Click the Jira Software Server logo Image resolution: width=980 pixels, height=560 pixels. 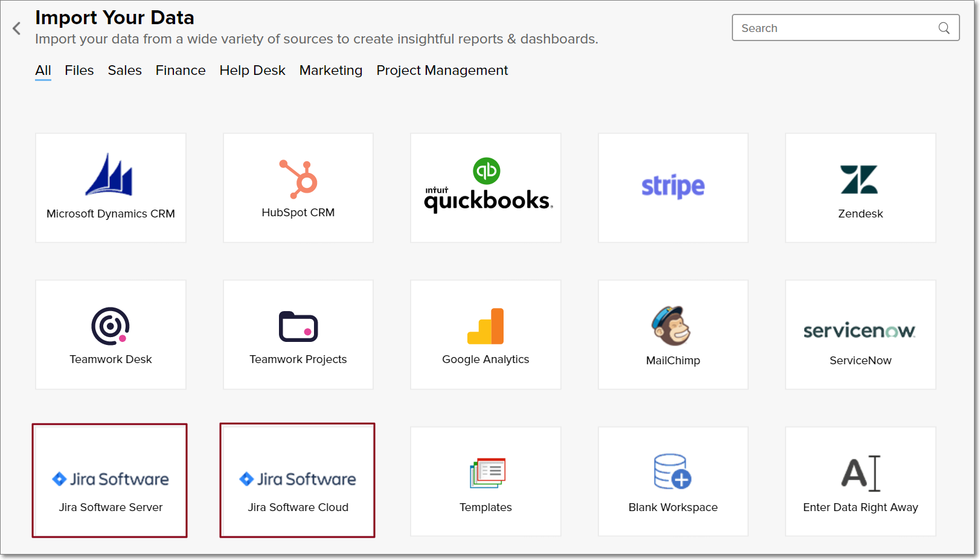pos(110,479)
